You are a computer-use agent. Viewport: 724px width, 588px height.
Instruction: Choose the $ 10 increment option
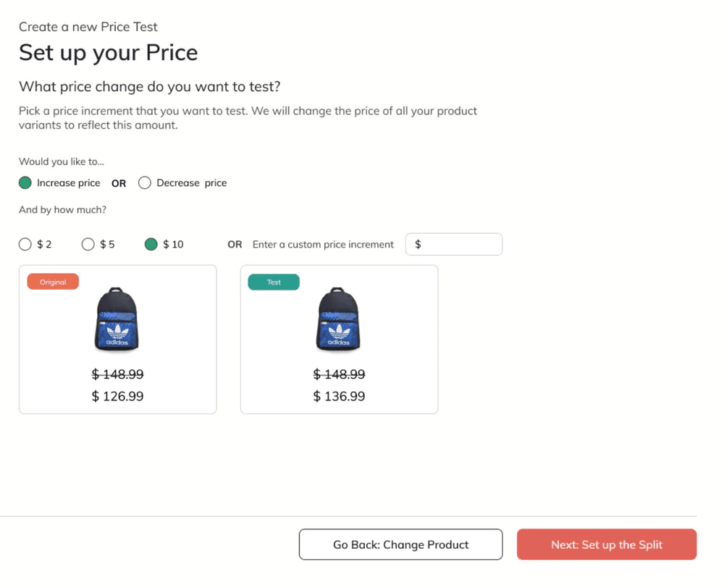pyautogui.click(x=151, y=244)
